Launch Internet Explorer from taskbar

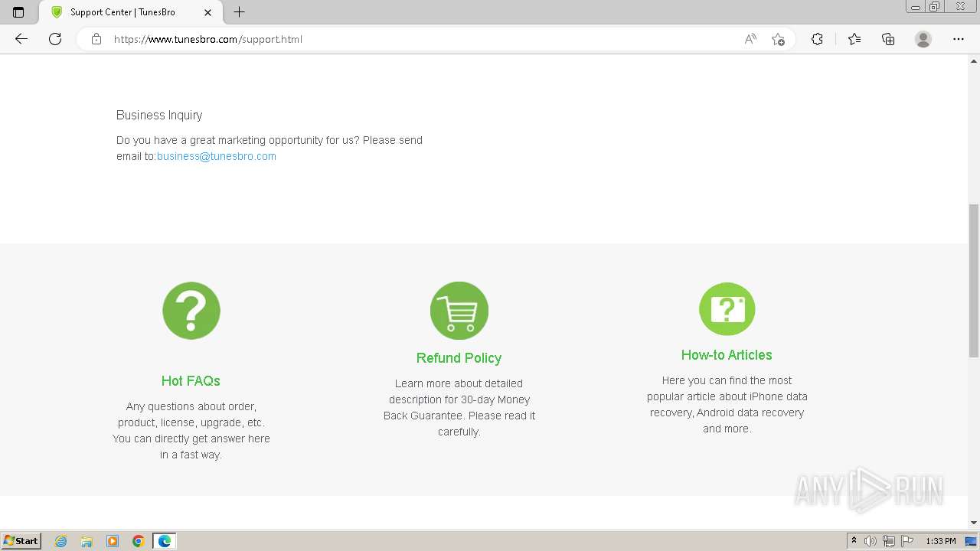[x=60, y=541]
